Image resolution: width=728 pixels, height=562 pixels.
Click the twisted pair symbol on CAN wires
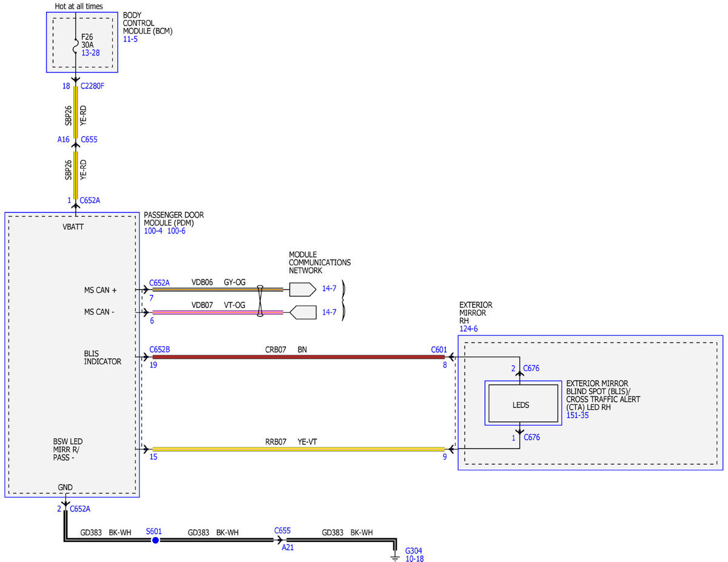click(x=260, y=301)
